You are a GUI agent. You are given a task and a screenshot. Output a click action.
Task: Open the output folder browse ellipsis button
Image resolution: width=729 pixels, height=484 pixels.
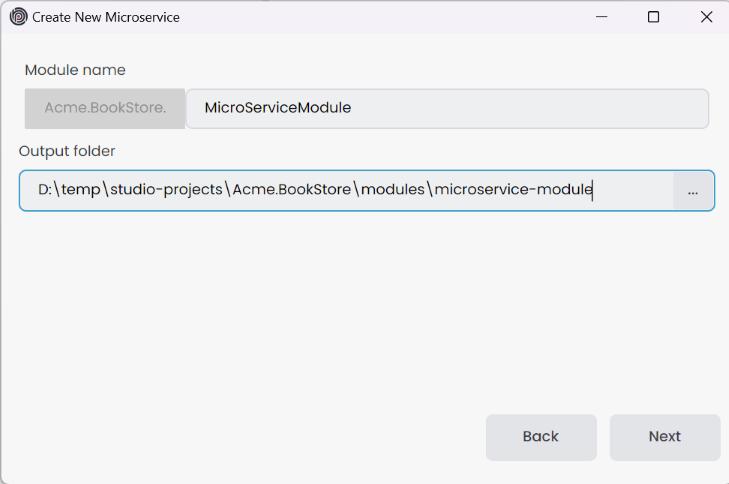[x=693, y=191]
